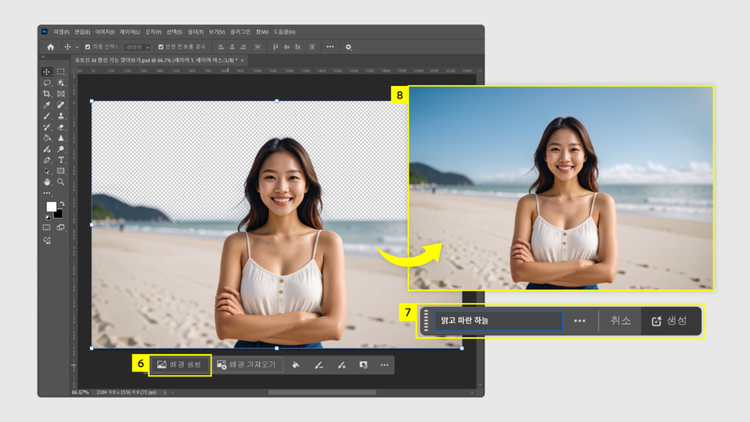Open the Edit Toolbar ellipsis in toolbox

tap(47, 193)
